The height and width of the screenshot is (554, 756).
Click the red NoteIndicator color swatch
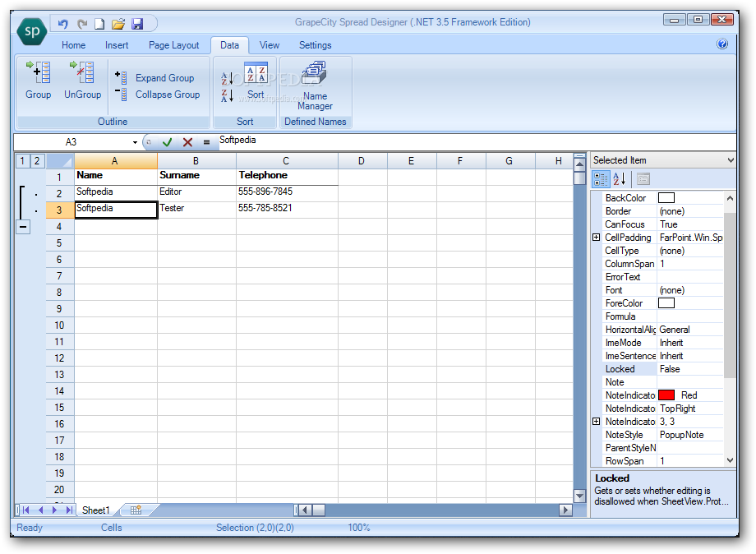pyautogui.click(x=666, y=395)
